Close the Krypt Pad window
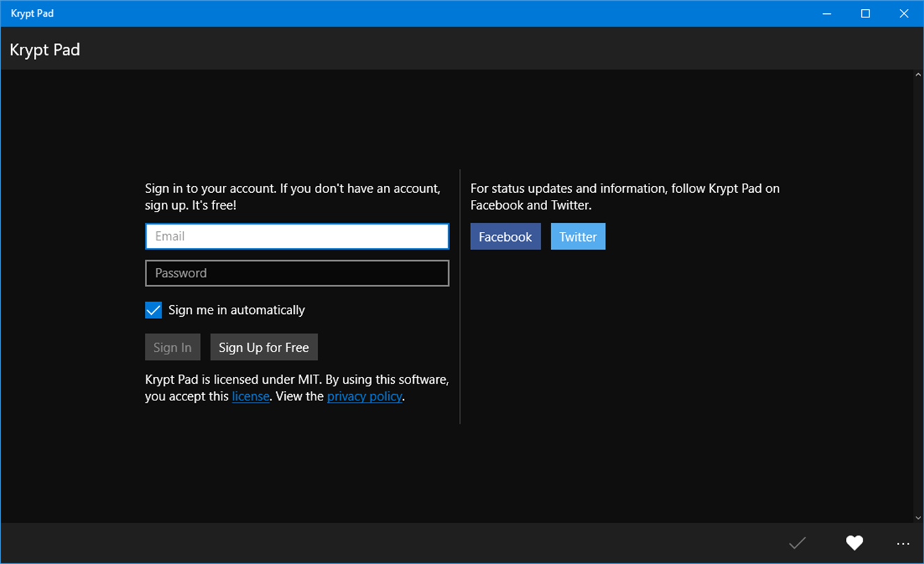 [904, 13]
